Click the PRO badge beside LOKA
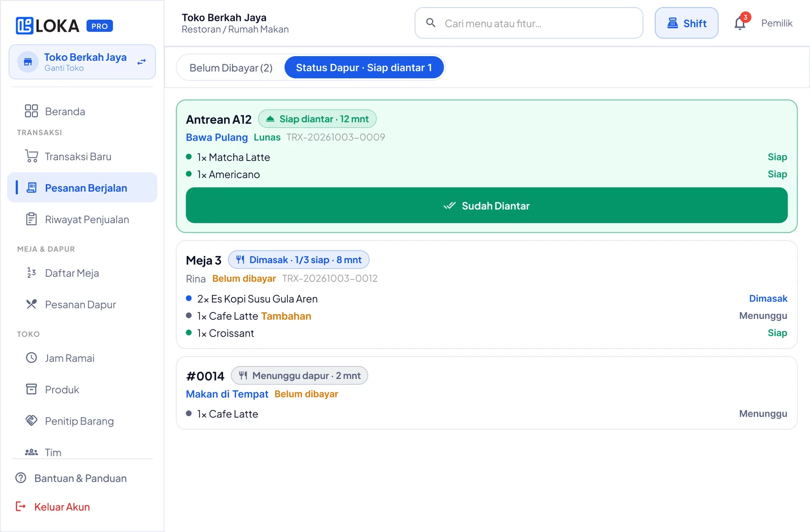Screen dimensions: 810x532 point(100,26)
